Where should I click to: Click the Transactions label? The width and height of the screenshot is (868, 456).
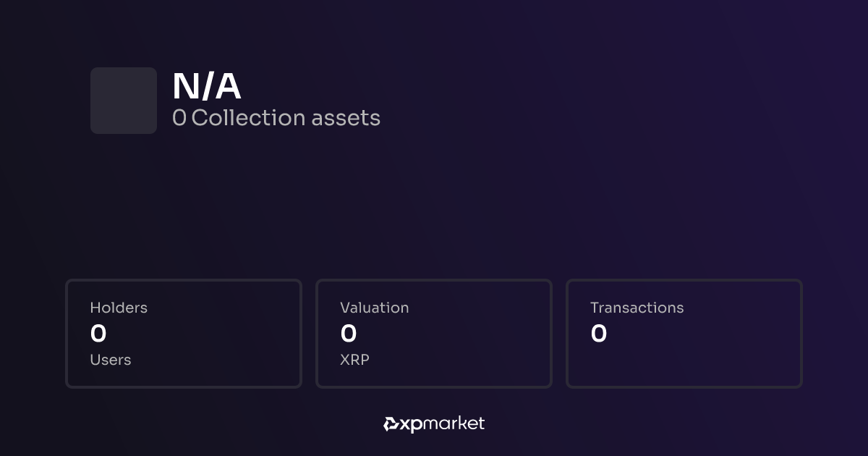637,308
